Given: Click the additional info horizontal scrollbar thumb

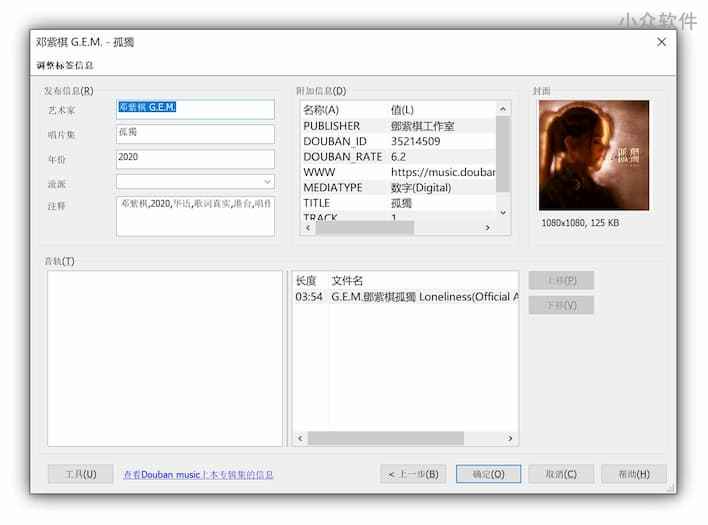Looking at the screenshot, I should click(365, 228).
